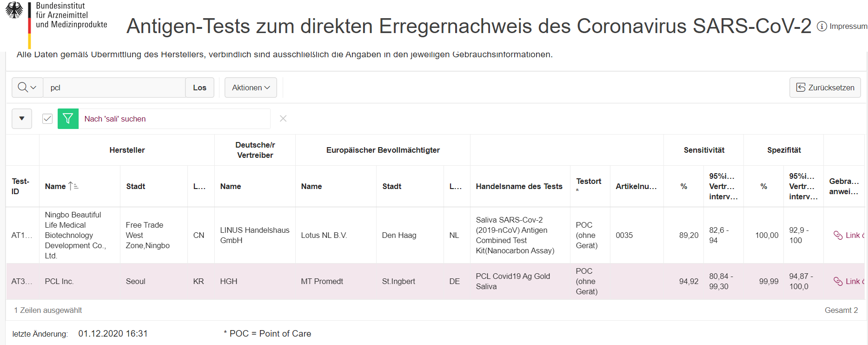Viewport: 868px width, 345px height.
Task: Click Test-ID cell 'AT1…'
Action: pyautogui.click(x=22, y=235)
